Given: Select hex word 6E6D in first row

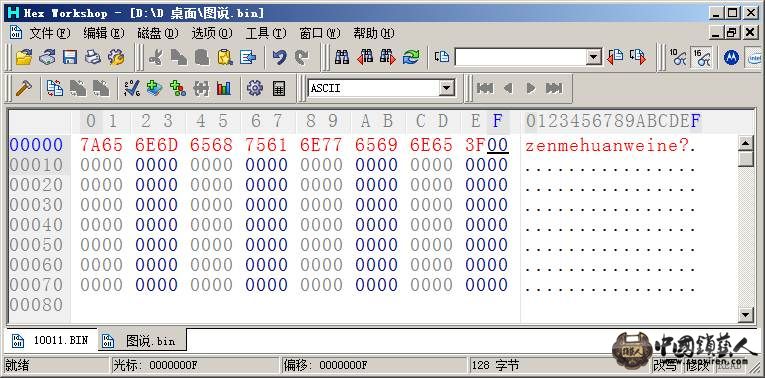Looking at the screenshot, I should pos(157,145).
